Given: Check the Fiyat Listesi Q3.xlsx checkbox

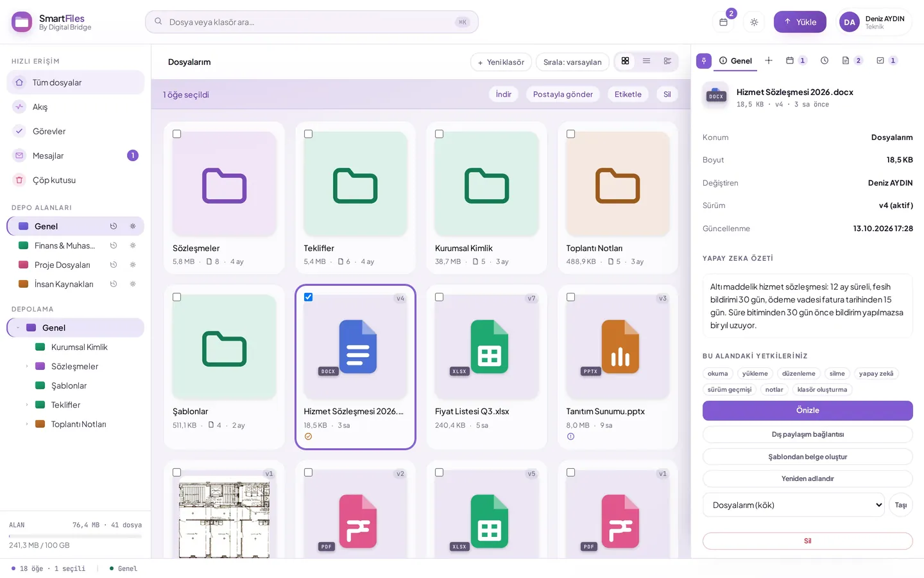Looking at the screenshot, I should [440, 297].
